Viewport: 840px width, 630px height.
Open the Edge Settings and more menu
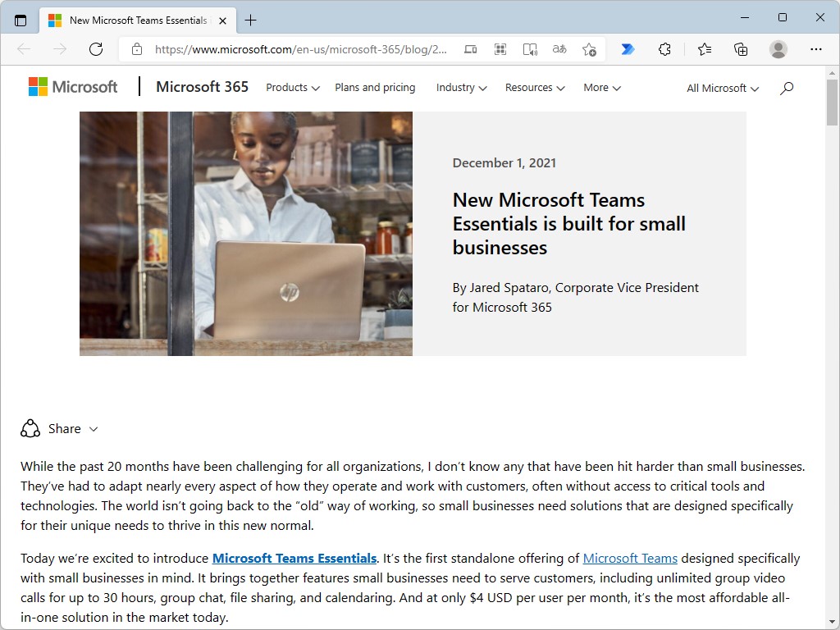pyautogui.click(x=816, y=49)
